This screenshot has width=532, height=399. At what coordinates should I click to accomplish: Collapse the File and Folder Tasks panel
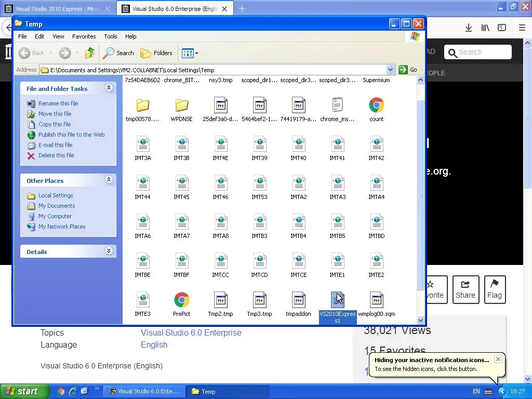(109, 88)
